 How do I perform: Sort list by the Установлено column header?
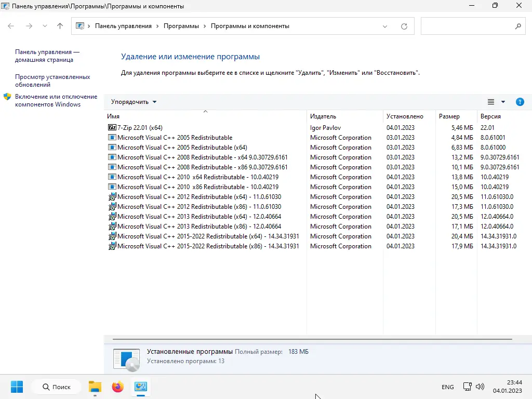click(409, 116)
